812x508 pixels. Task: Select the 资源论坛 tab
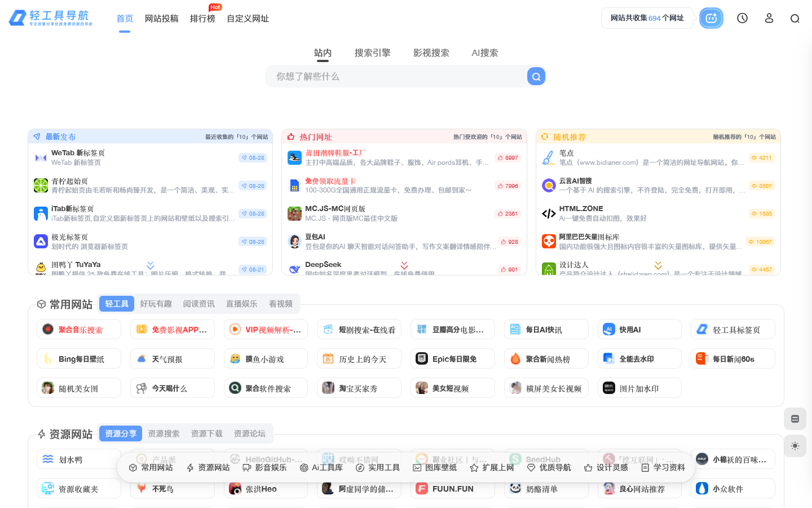[x=249, y=433]
